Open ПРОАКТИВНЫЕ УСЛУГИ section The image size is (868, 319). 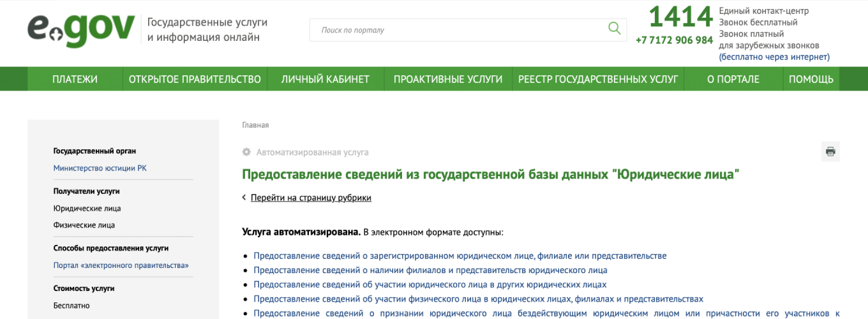(x=448, y=79)
